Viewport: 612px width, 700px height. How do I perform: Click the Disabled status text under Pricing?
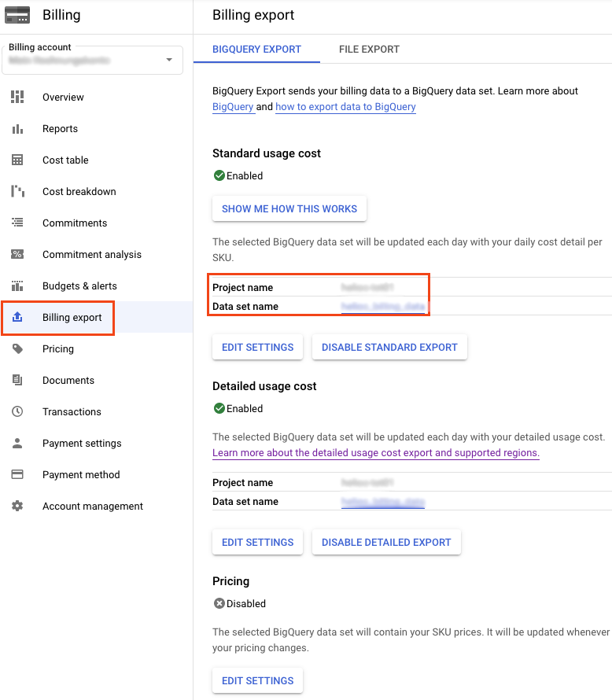pos(246,603)
